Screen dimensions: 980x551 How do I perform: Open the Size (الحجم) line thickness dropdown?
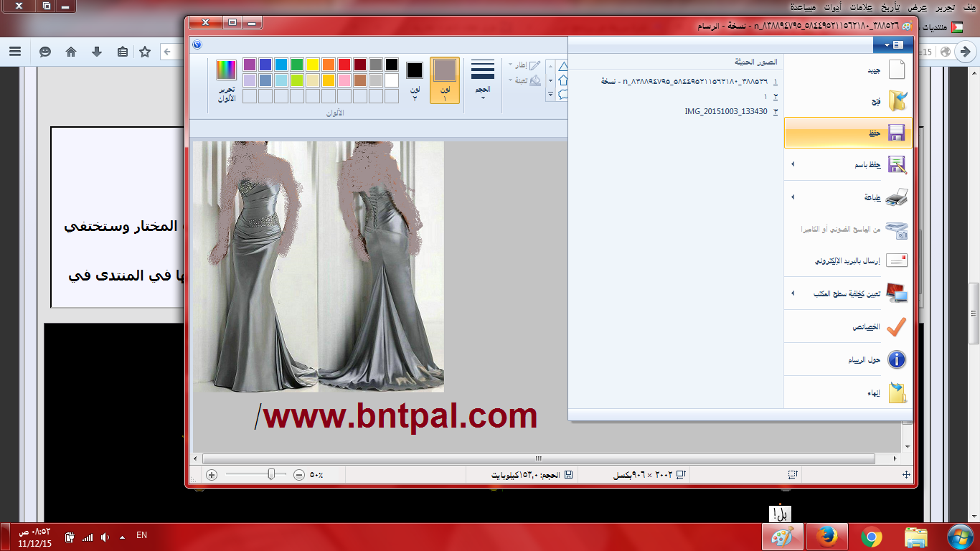(x=483, y=80)
